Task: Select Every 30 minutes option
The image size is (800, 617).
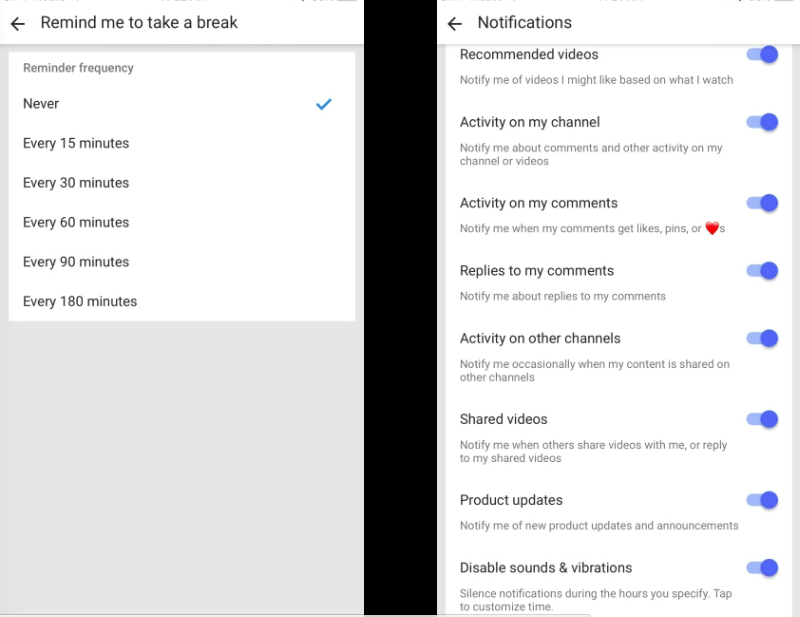Action: tap(76, 183)
